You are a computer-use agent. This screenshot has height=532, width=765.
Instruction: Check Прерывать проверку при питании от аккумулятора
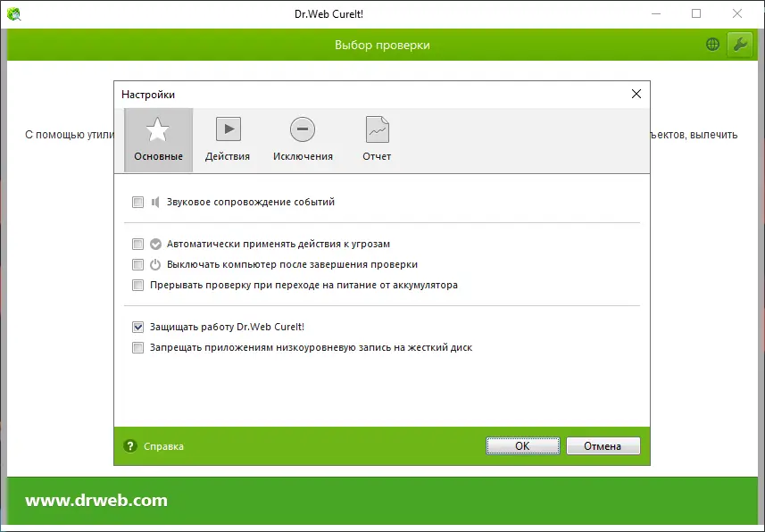click(138, 285)
